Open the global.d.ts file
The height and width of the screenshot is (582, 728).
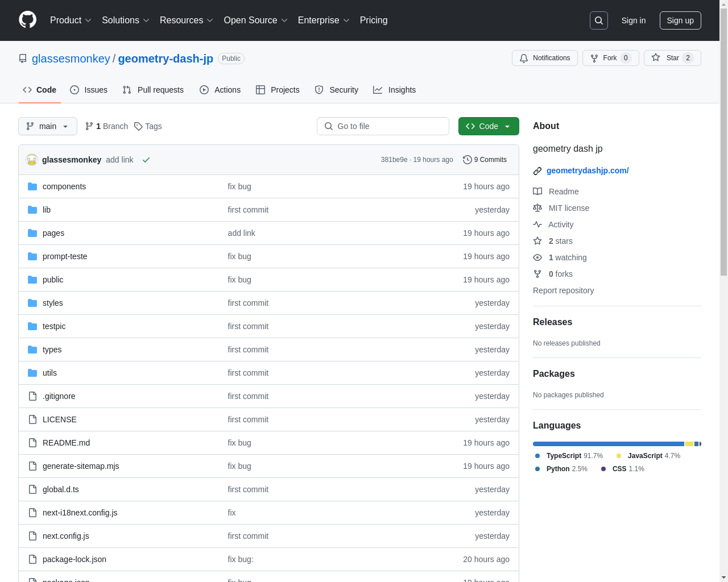61,489
